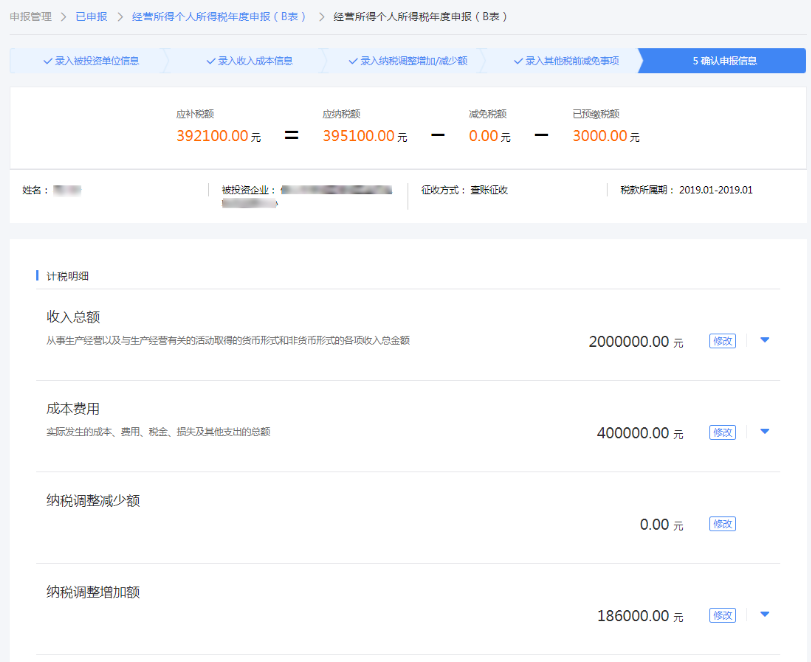The image size is (811, 662).
Task: Click the checkmark icon before 录入收入成本信息
Action: pyautogui.click(x=211, y=61)
